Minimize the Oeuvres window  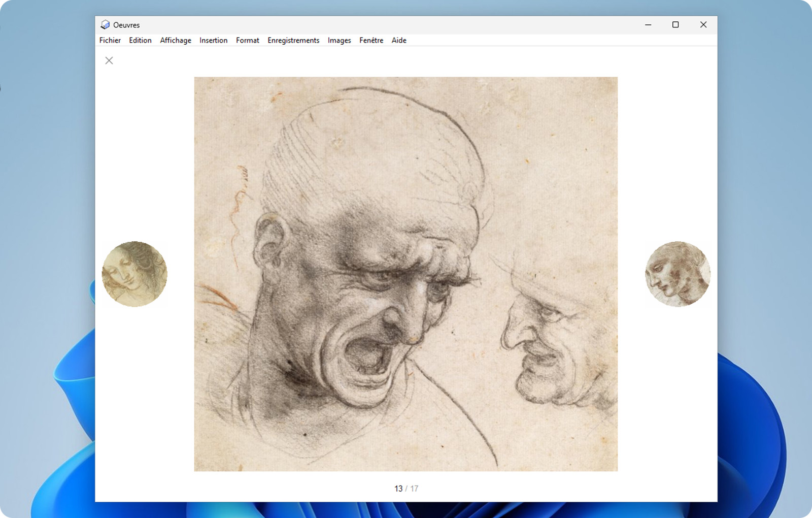pyautogui.click(x=648, y=24)
